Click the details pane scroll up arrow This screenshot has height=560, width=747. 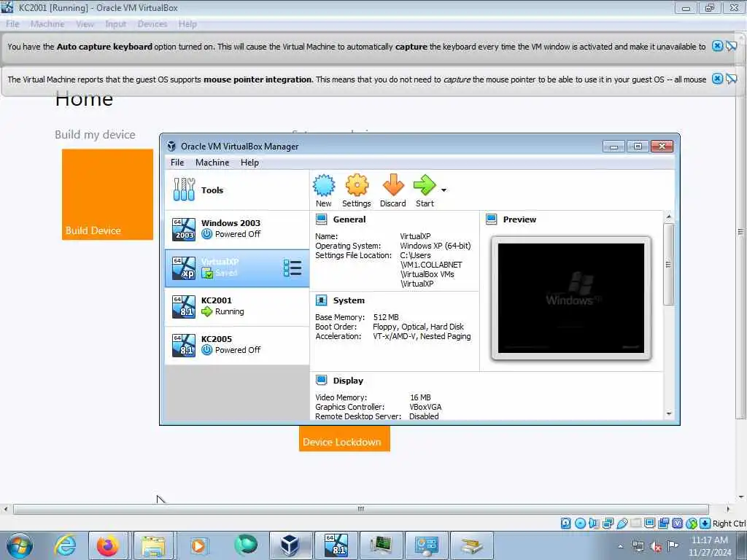pyautogui.click(x=669, y=217)
